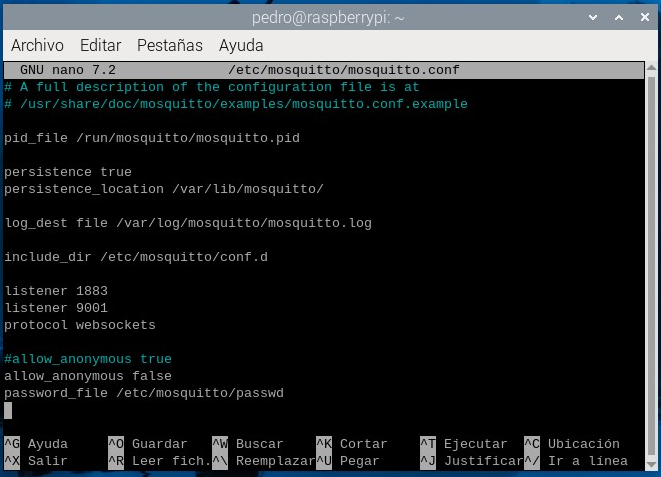Click the Ejecutar shortcut label
Screen dimensions: 661x477
pyautogui.click(x=475, y=444)
